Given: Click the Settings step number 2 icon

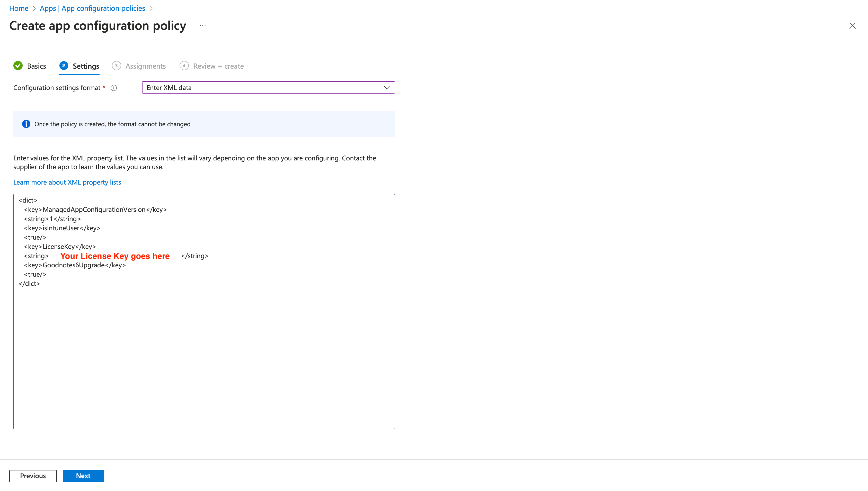Looking at the screenshot, I should [64, 66].
